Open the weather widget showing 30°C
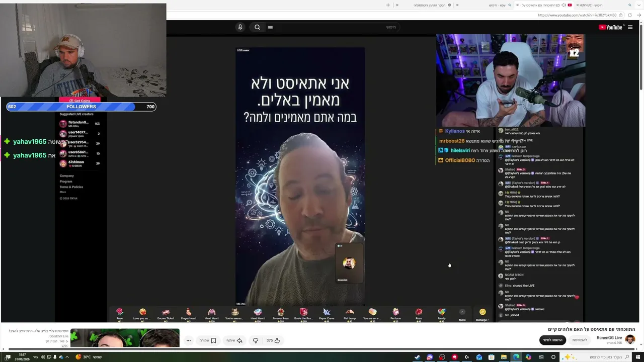The width and height of the screenshot is (644, 362). pos(89,357)
